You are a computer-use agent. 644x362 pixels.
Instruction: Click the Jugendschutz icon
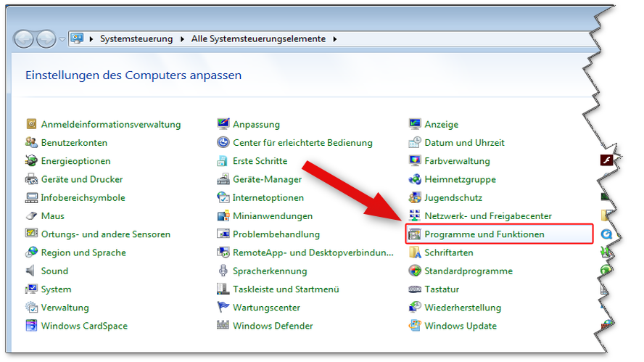pos(415,197)
